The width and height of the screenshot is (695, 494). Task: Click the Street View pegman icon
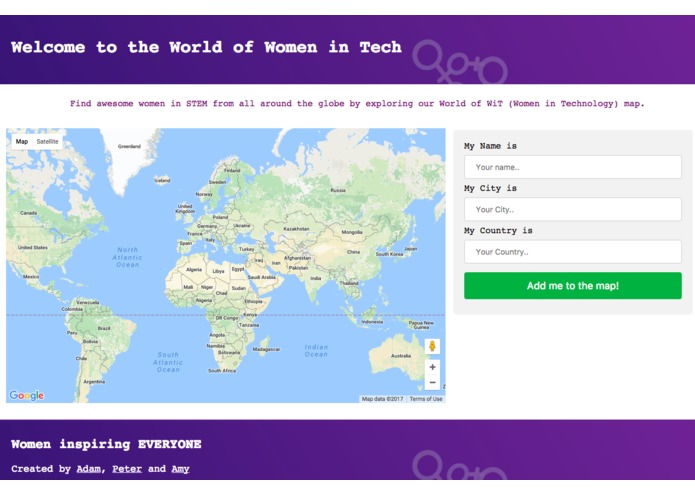(x=432, y=346)
